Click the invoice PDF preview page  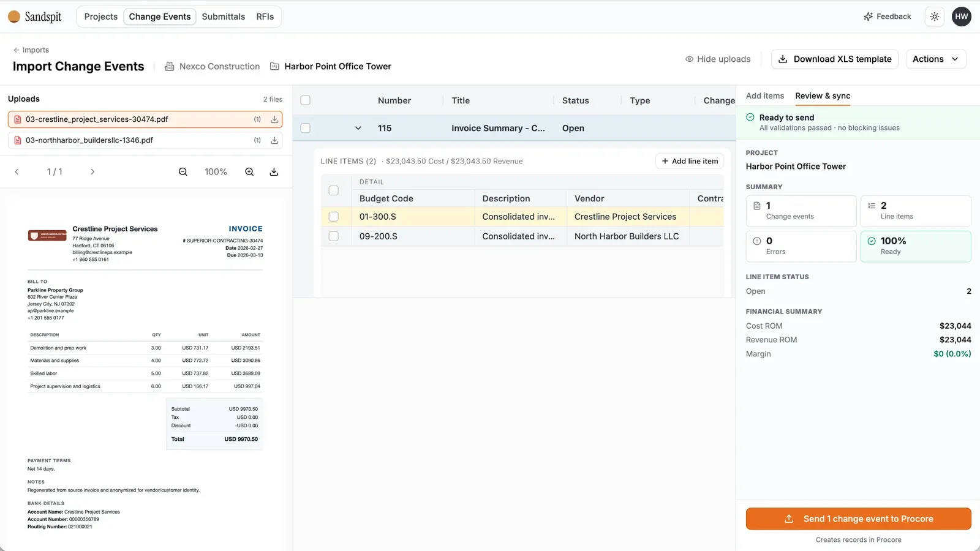coord(146,373)
